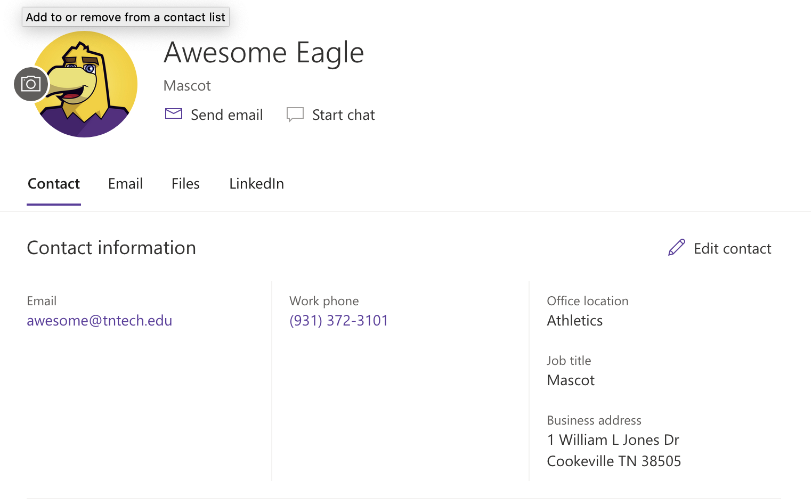Click the envelope icon beside Send email

click(174, 114)
